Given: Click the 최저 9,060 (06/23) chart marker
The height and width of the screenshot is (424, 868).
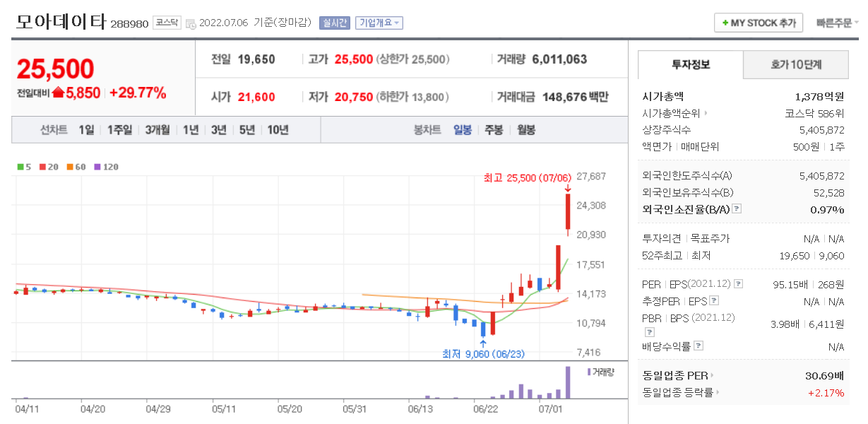Looking at the screenshot, I should (x=484, y=353).
